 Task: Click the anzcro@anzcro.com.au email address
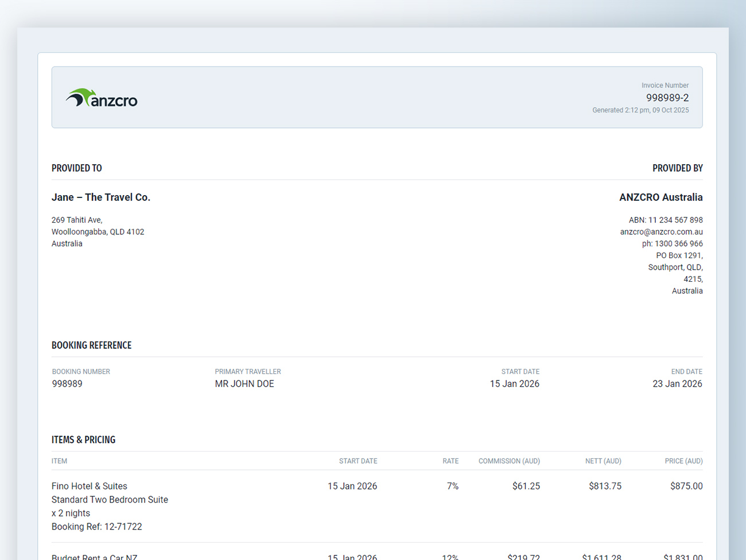pos(661,232)
